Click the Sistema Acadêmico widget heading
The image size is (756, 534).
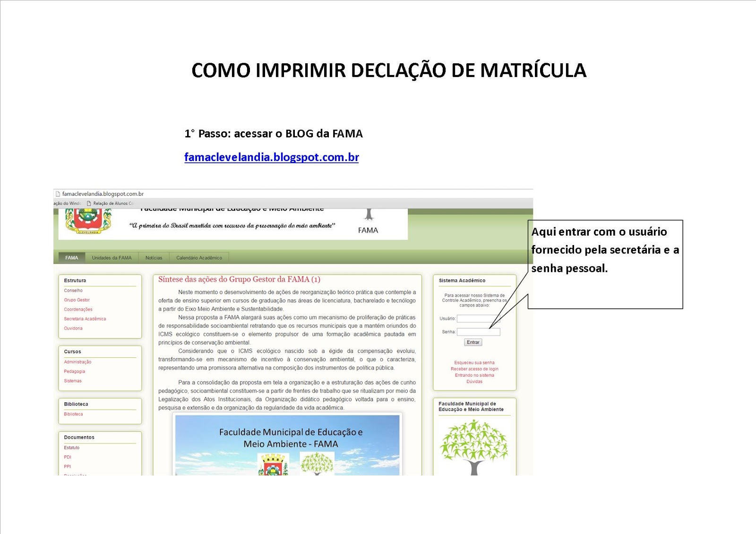[462, 280]
